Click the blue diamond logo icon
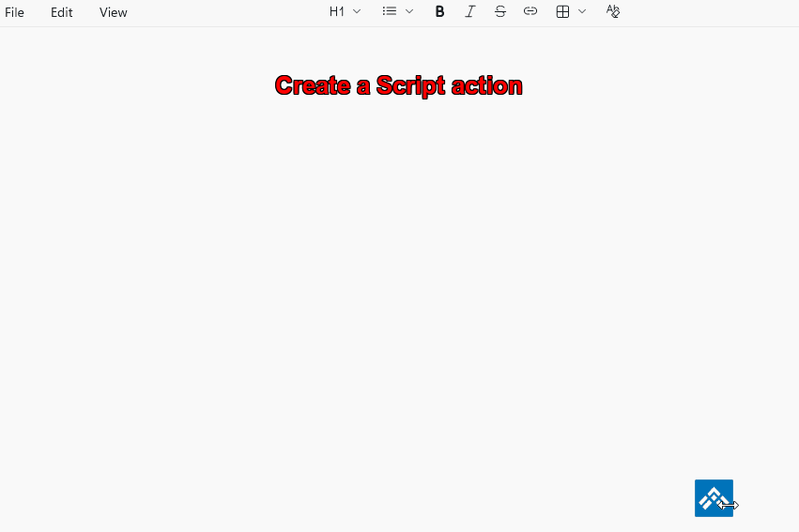This screenshot has width=799, height=532. pos(714,497)
